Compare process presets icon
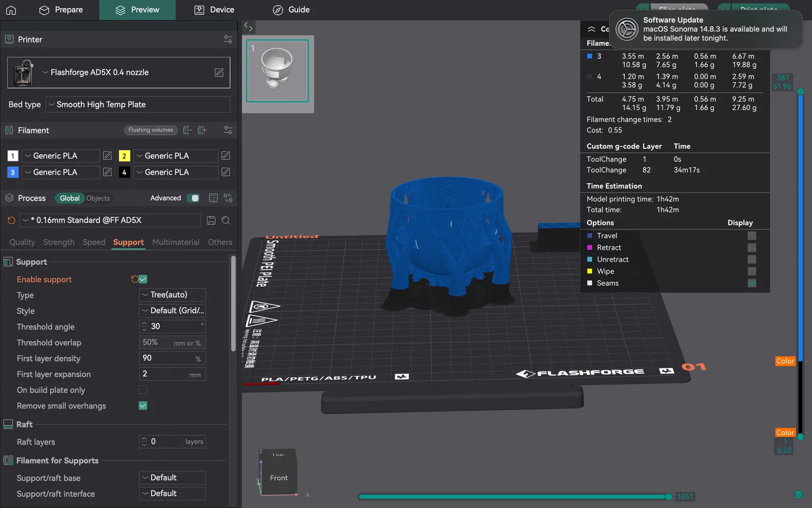Viewport: 812px width, 508px height. click(x=228, y=198)
